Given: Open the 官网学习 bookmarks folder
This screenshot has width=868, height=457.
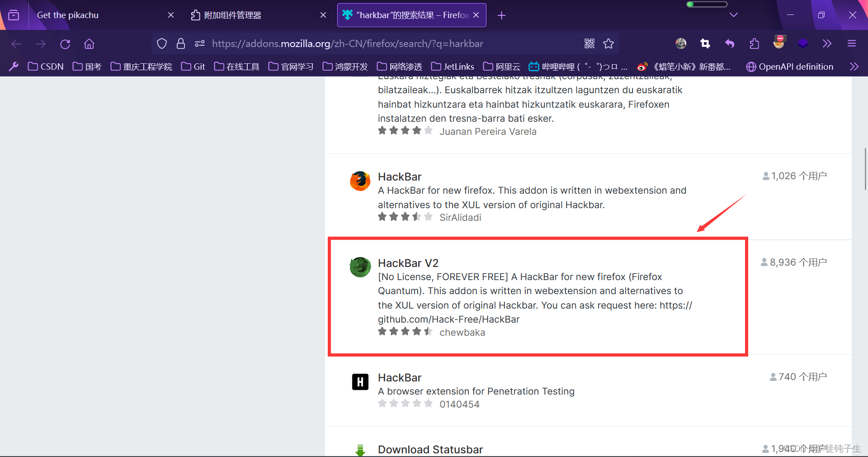Looking at the screenshot, I should click(x=291, y=67).
